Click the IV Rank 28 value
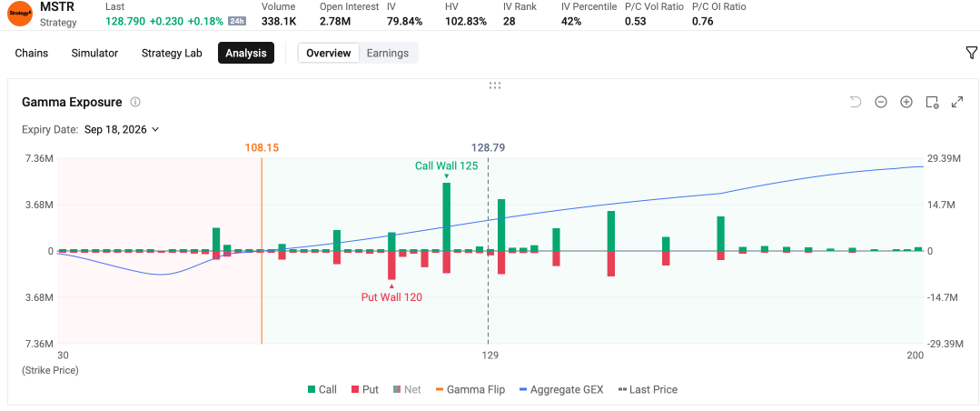Screen dimensions: 980x411 tap(509, 21)
